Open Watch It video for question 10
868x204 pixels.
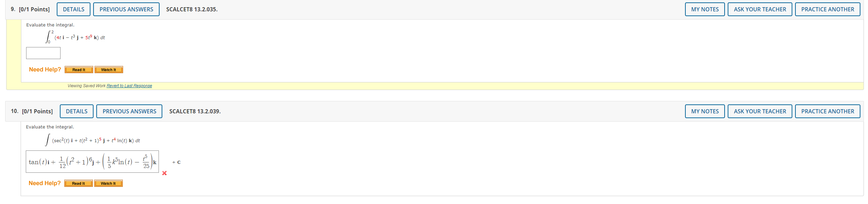108,183
